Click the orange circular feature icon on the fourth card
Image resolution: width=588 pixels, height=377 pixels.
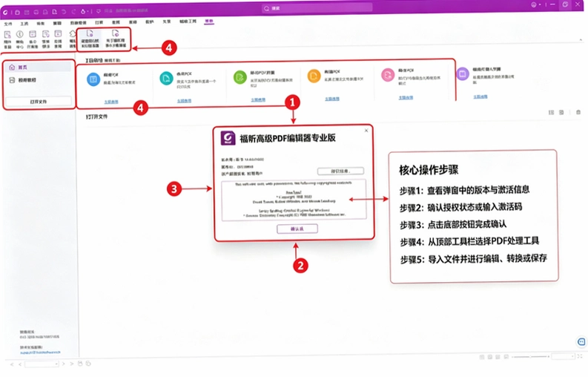(x=314, y=76)
